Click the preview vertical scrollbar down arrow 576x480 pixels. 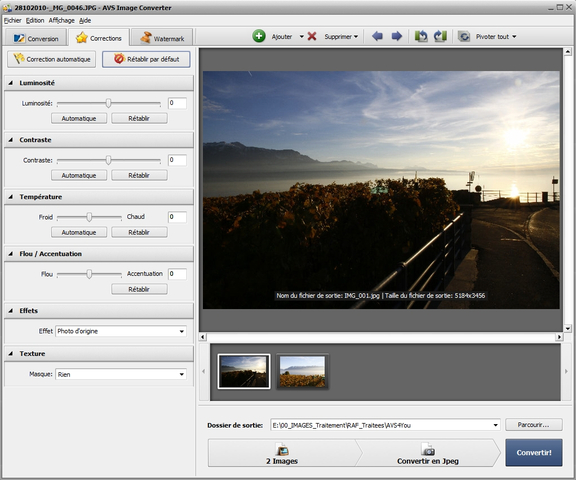568,328
